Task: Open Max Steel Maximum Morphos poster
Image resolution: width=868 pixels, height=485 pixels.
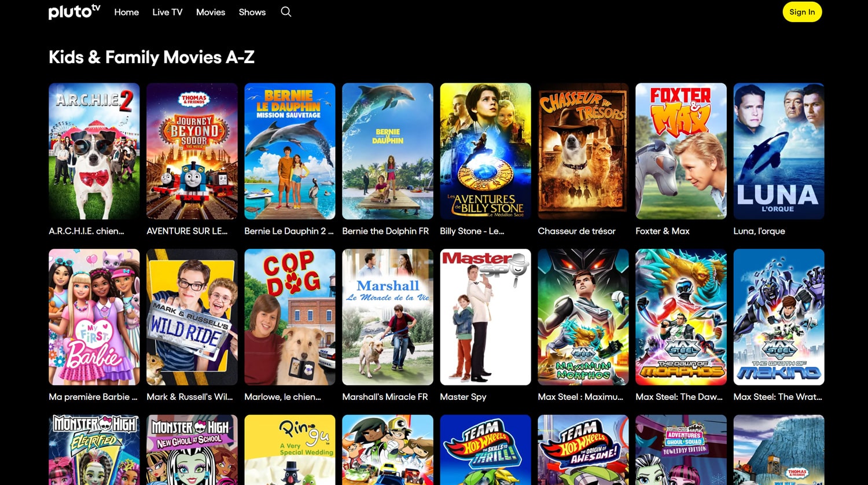Action: [x=583, y=317]
